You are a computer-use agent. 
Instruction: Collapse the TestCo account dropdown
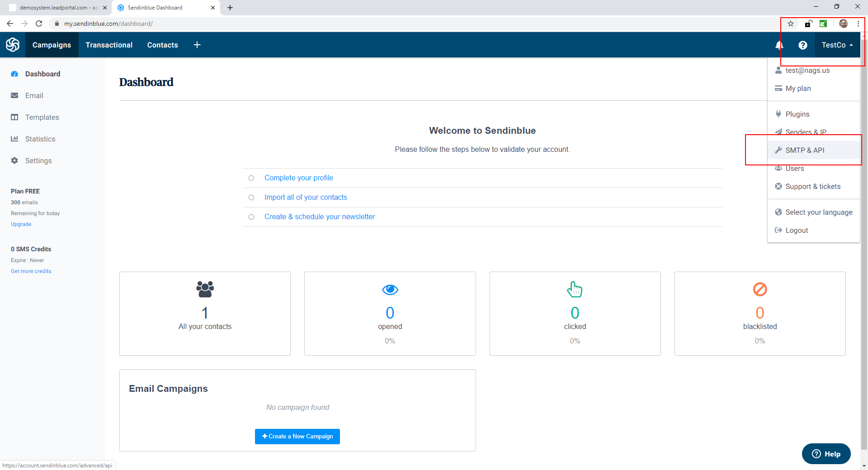tap(837, 45)
